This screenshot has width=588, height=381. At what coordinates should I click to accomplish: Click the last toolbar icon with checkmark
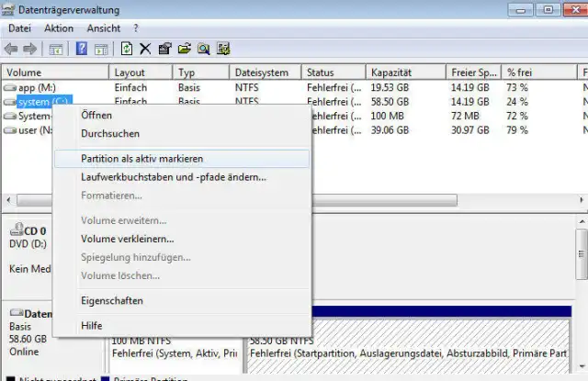(223, 49)
